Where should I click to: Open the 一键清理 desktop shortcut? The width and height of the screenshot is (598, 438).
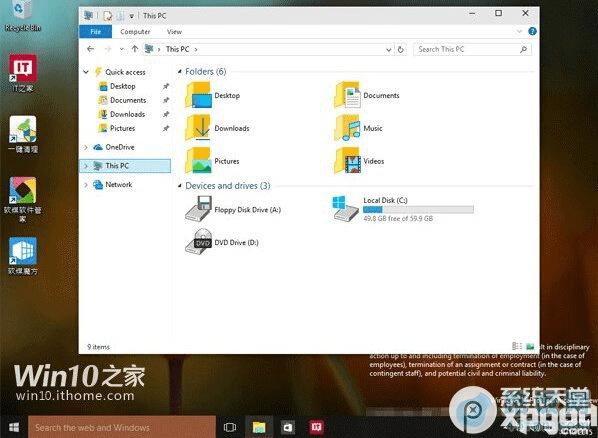coord(23,134)
